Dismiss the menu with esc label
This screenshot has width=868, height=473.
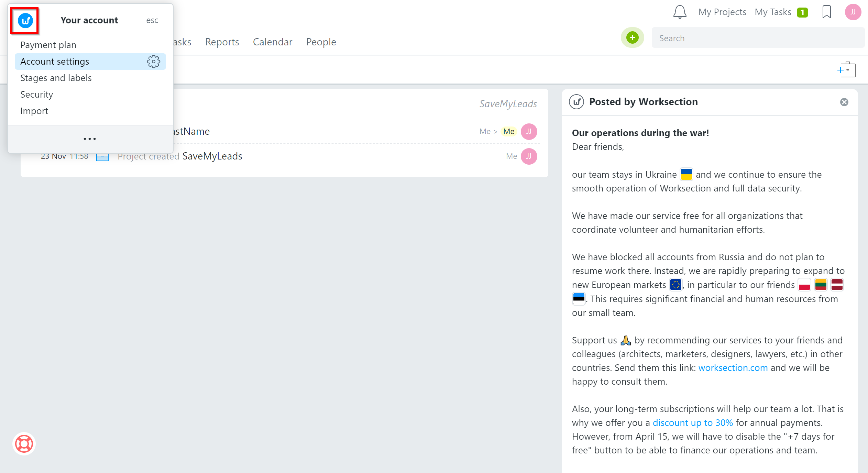[x=152, y=20]
